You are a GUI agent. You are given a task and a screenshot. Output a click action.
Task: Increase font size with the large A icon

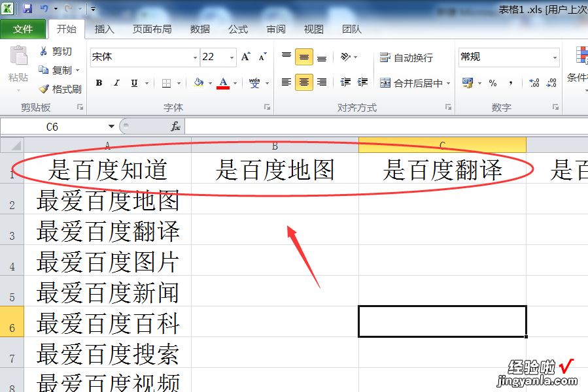point(246,57)
